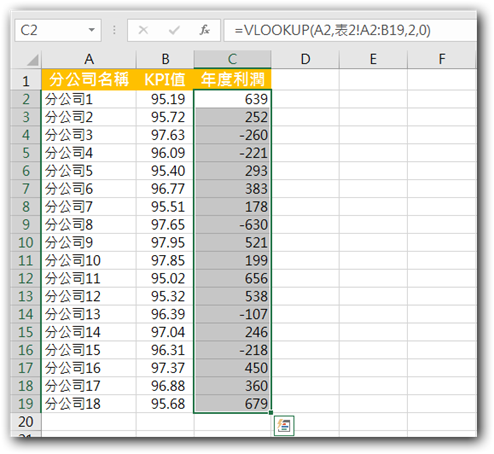494x454 pixels.
Task: Click KPI value 96.77
Action: [165, 189]
